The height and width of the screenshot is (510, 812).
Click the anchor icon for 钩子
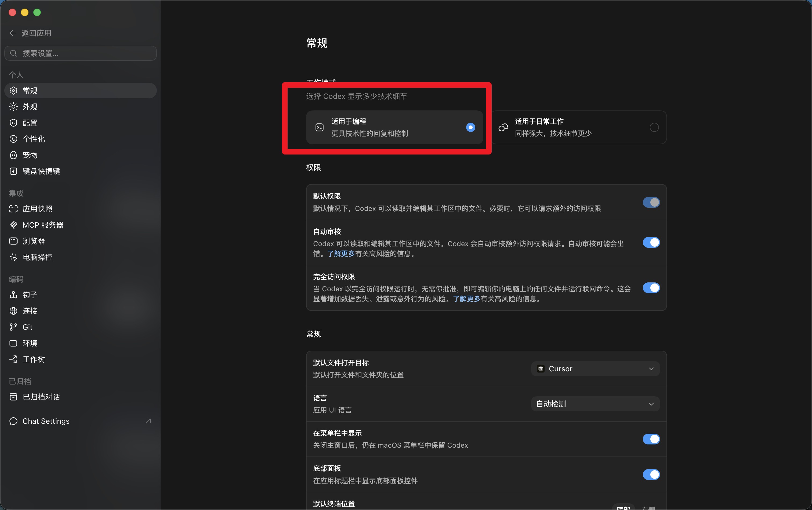(13, 295)
